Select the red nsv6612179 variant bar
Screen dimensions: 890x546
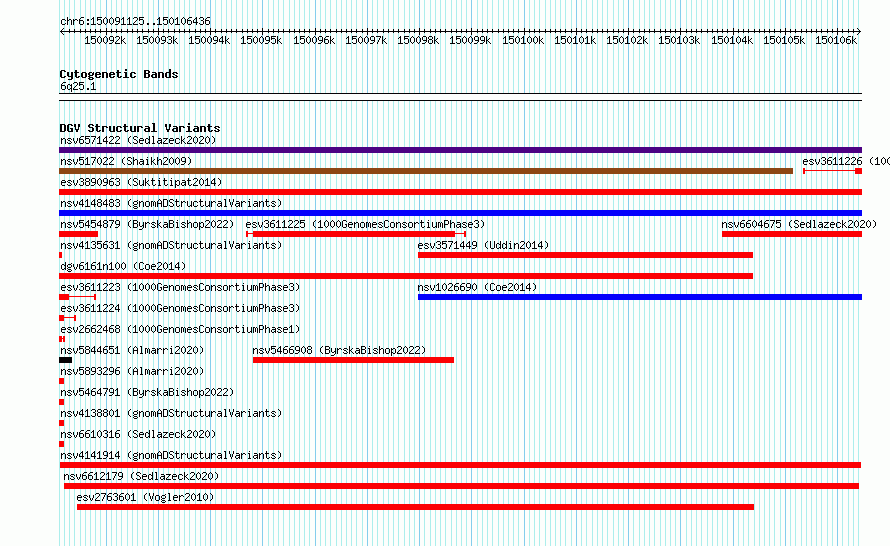pyautogui.click(x=461, y=486)
